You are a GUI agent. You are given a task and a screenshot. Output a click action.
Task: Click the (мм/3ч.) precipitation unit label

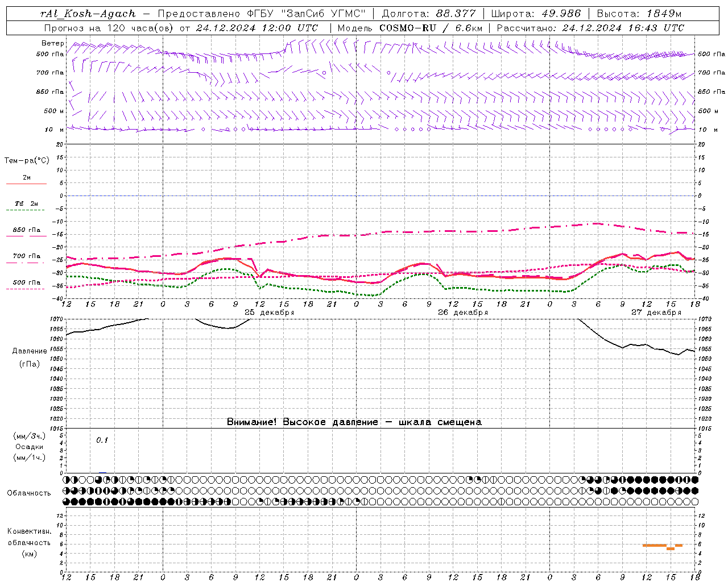click(x=30, y=436)
